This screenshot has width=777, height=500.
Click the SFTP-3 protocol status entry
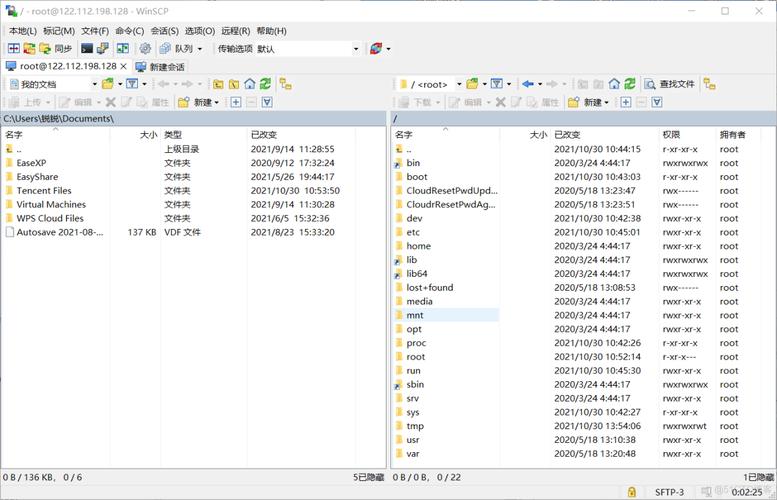click(x=669, y=492)
